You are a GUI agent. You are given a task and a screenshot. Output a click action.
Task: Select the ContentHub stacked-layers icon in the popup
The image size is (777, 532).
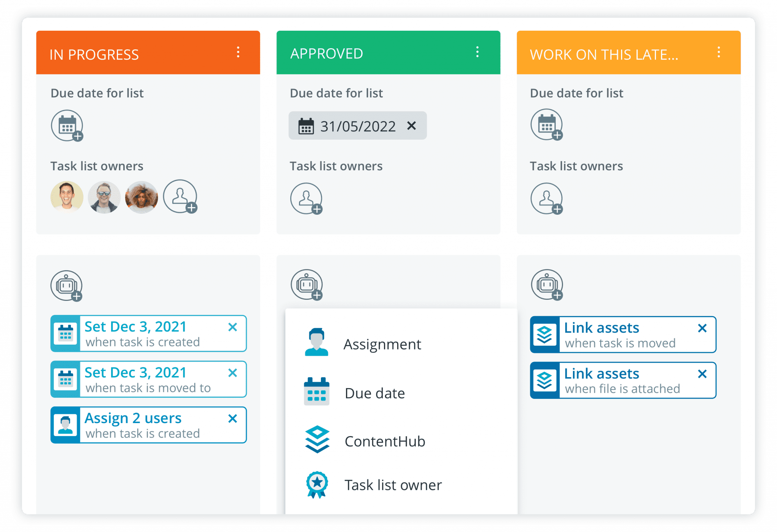[316, 440]
